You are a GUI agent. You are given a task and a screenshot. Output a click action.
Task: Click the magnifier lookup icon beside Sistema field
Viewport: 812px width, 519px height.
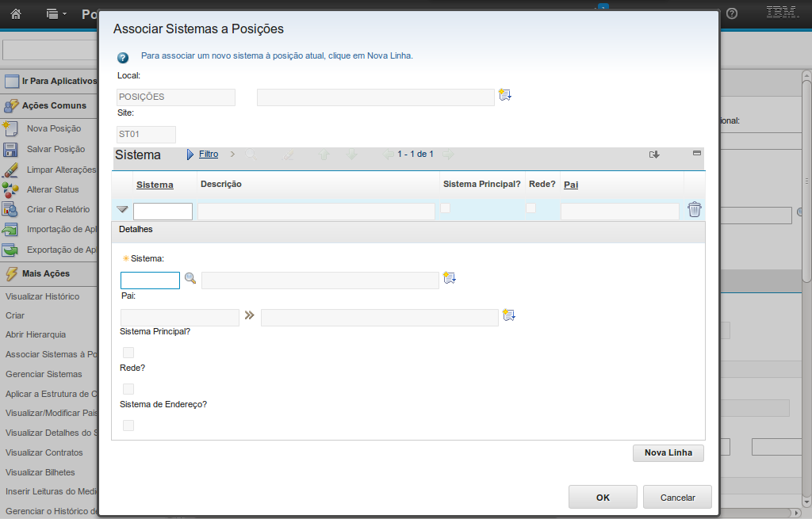(x=190, y=278)
